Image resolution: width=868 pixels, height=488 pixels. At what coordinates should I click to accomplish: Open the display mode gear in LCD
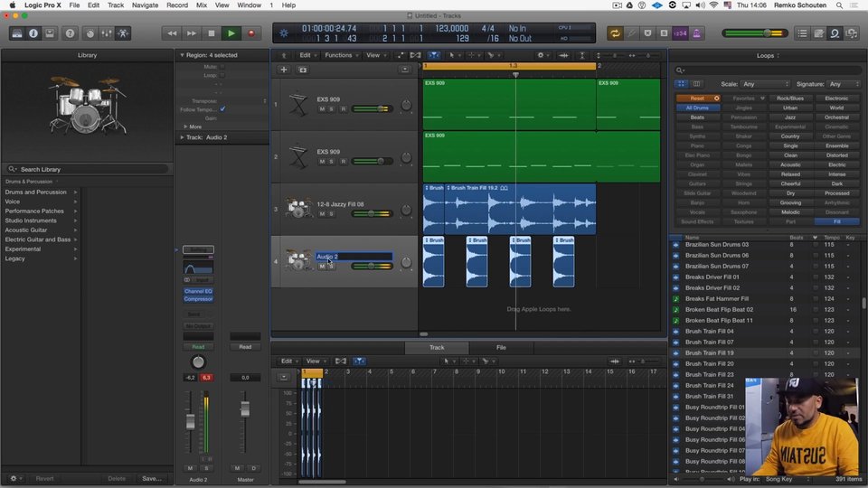pos(283,33)
